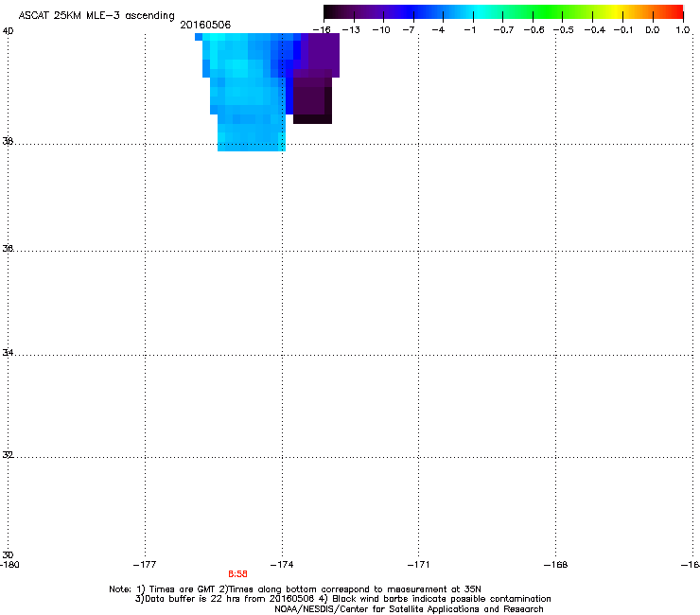Click the latitude 36 axis label
This screenshot has width=700, height=615.
[8, 248]
